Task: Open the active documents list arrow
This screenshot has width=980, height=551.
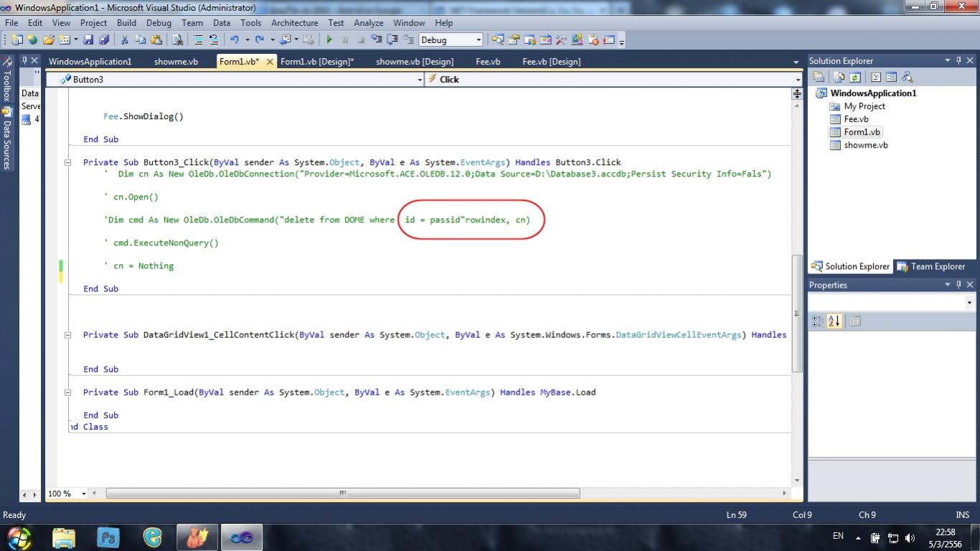Action: pos(796,62)
